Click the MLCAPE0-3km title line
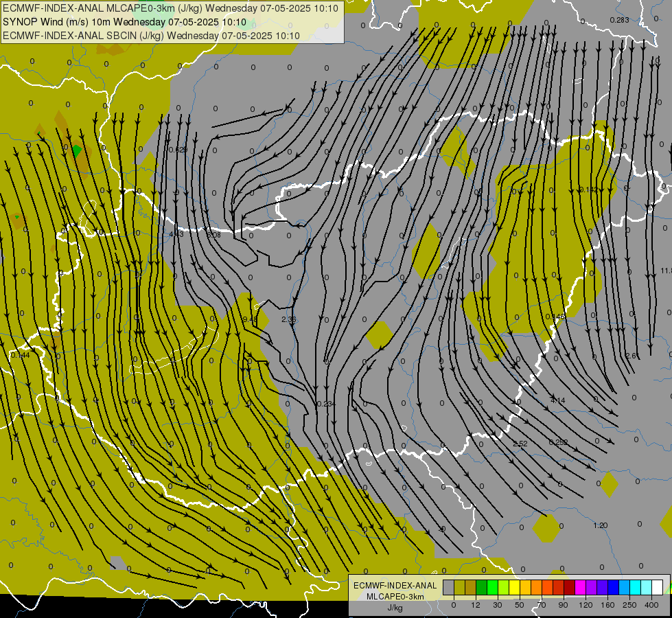 coord(170,8)
